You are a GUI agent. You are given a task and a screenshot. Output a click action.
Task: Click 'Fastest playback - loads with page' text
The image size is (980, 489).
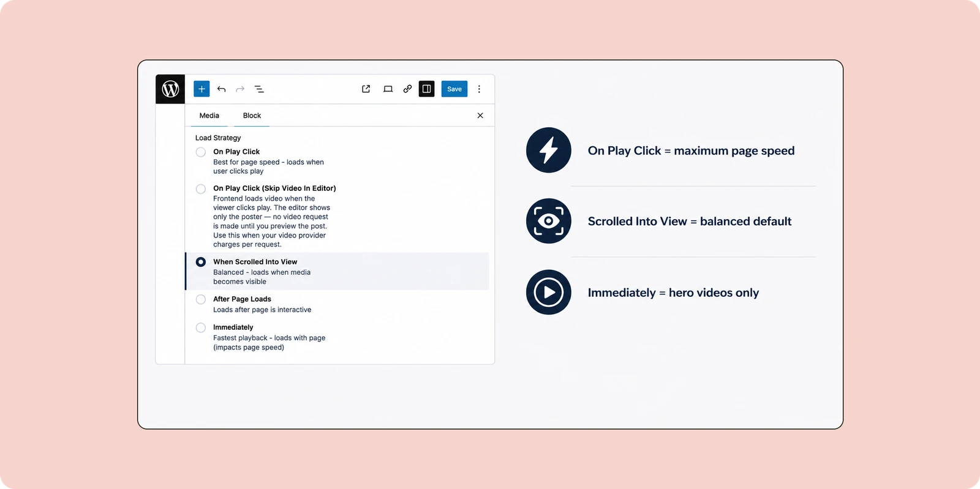[269, 342]
